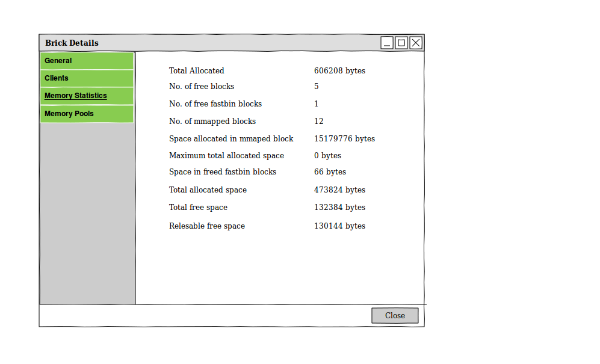Select the 606208 bytes value
The height and width of the screenshot is (364, 600).
[x=339, y=70]
